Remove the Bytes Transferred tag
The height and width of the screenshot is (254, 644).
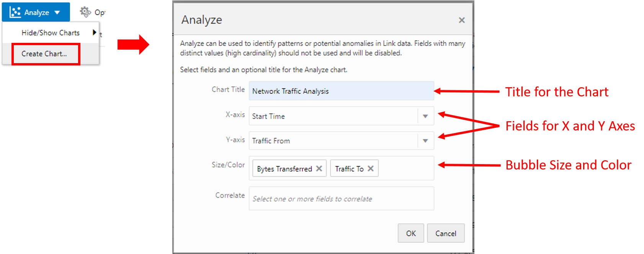319,169
